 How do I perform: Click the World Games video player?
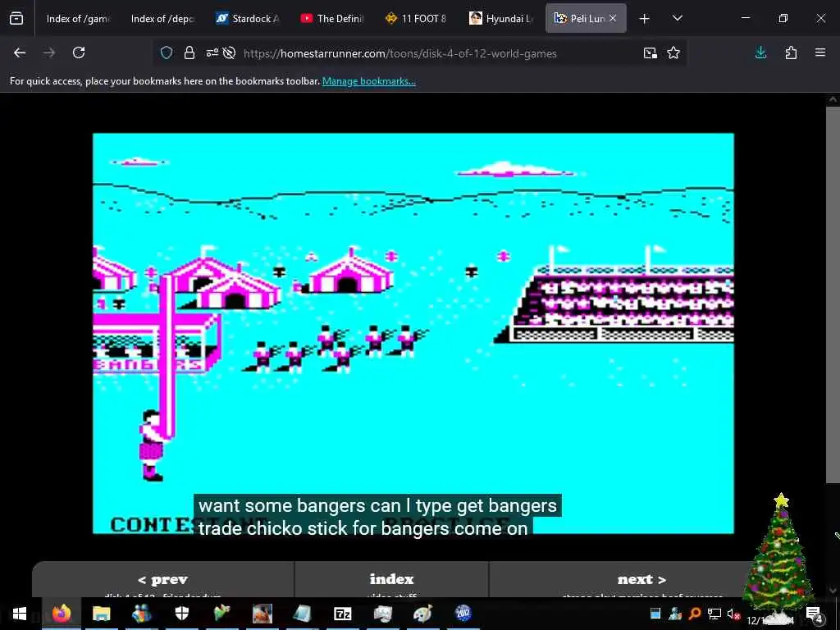tap(413, 333)
